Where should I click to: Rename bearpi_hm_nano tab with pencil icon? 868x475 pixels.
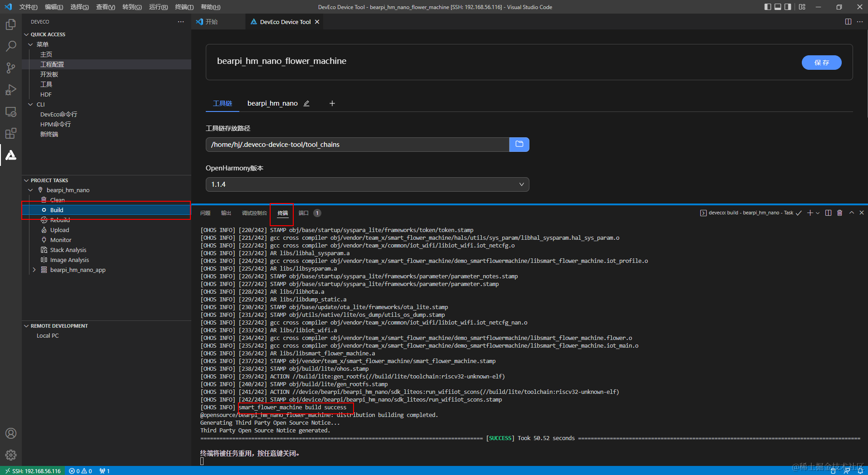point(306,103)
